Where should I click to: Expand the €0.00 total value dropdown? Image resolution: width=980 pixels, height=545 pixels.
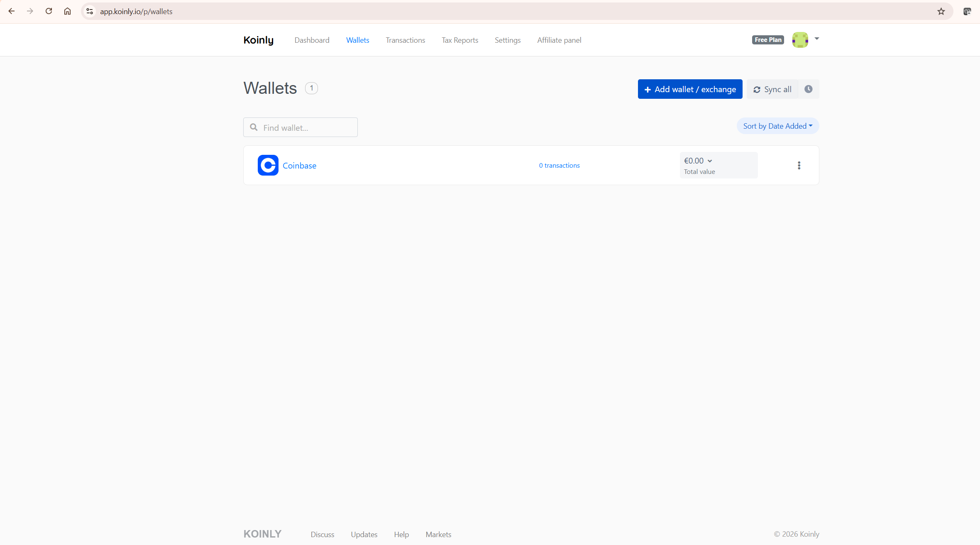709,161
